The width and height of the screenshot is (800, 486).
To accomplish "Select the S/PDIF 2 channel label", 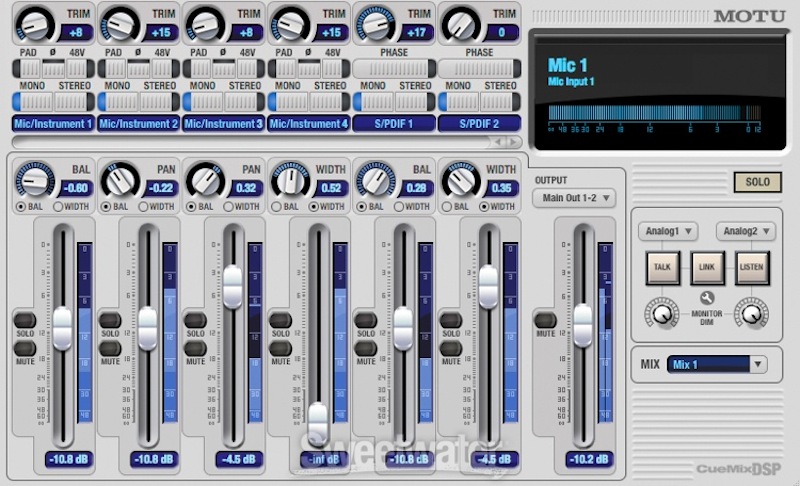I will (x=479, y=123).
